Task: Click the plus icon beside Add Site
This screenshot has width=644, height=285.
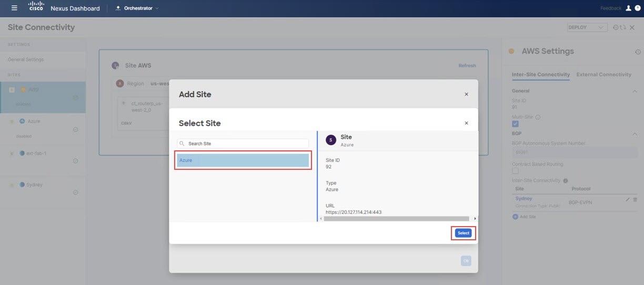Action: click(515, 217)
